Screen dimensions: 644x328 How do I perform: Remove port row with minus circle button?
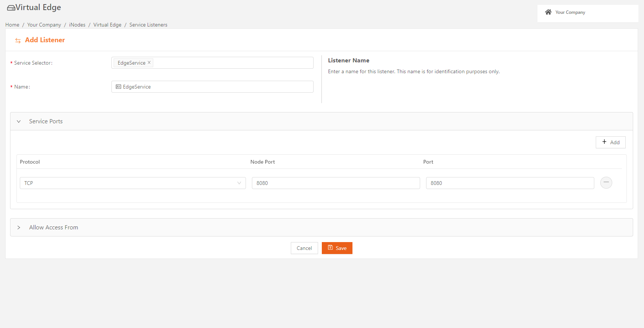click(606, 183)
